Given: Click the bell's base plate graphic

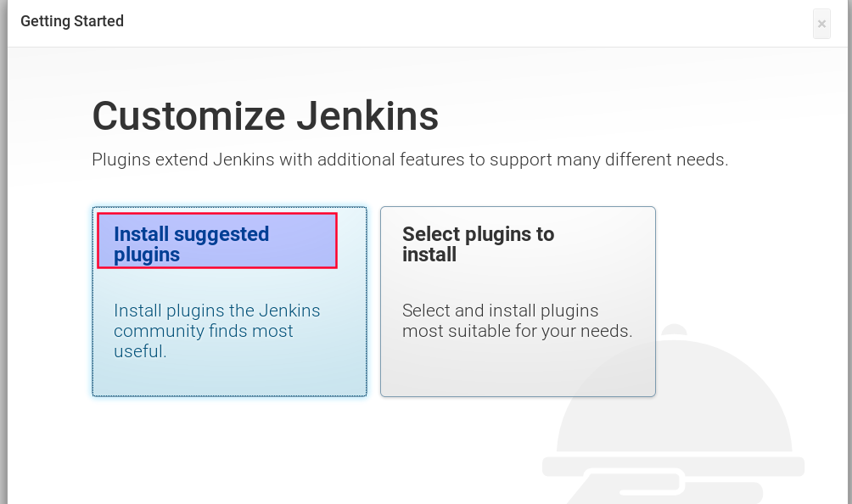Looking at the screenshot, I should click(x=674, y=466).
